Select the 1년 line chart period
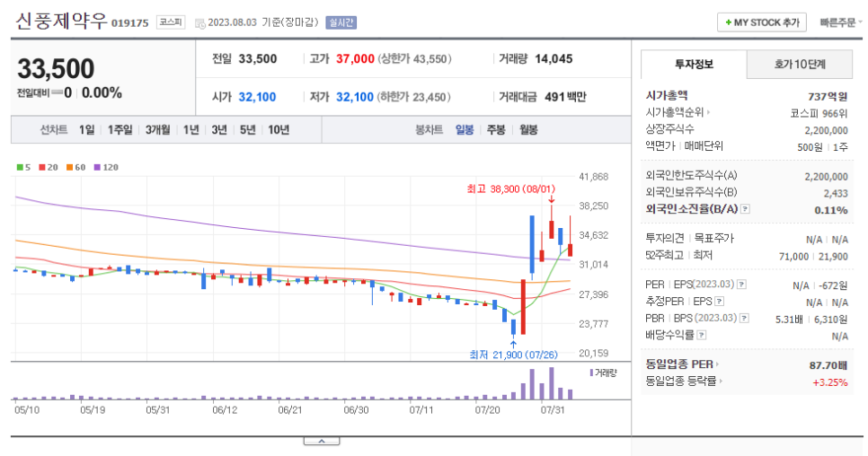868x456 pixels. pos(191,130)
